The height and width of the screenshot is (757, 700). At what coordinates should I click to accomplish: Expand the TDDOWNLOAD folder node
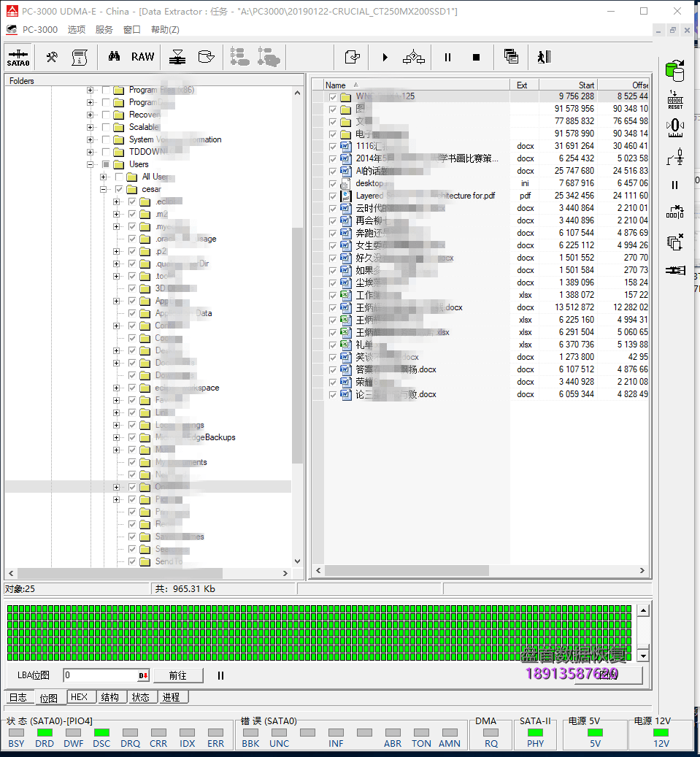(90, 152)
